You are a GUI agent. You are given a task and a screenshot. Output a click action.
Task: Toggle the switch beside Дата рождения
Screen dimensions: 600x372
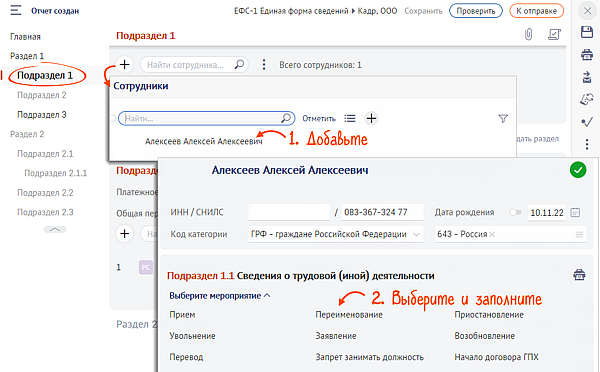pyautogui.click(x=515, y=212)
